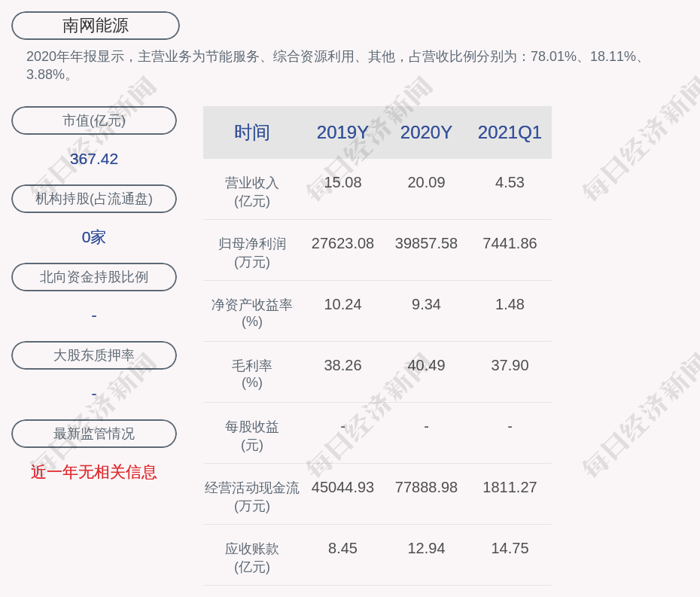Select cash flow value 45044.93
Screen dimensions: 700x597
[342, 487]
